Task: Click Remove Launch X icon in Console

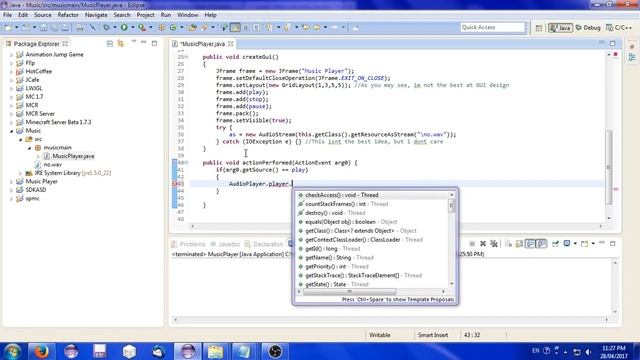Action: click(483, 244)
